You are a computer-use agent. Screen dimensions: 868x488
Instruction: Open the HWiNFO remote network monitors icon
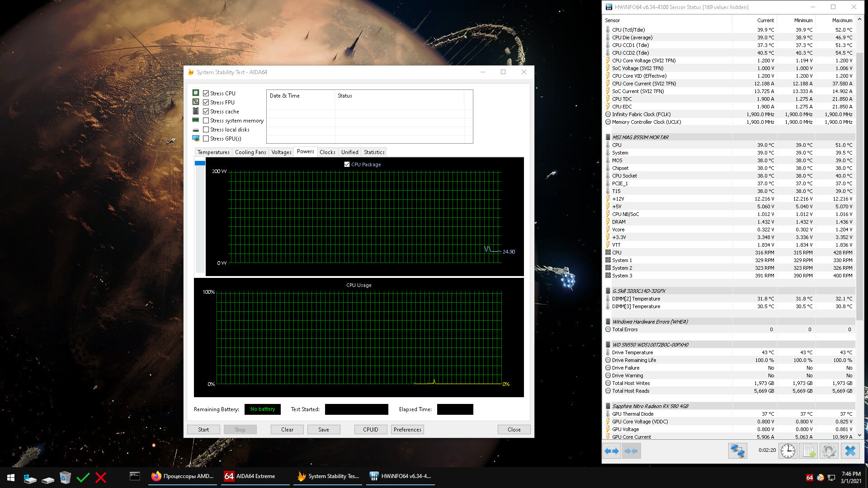737,451
